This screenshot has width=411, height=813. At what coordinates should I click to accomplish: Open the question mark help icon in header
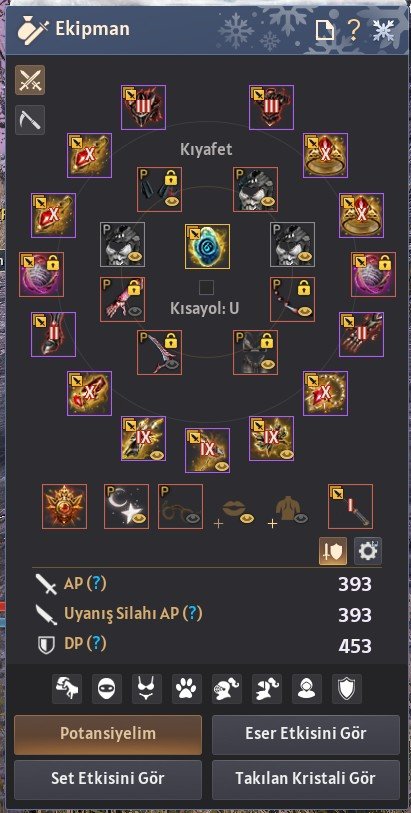pos(353,31)
